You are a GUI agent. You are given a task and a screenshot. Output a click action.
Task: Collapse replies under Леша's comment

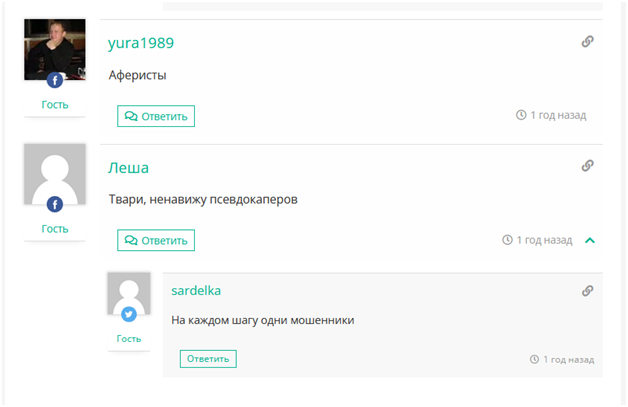590,240
